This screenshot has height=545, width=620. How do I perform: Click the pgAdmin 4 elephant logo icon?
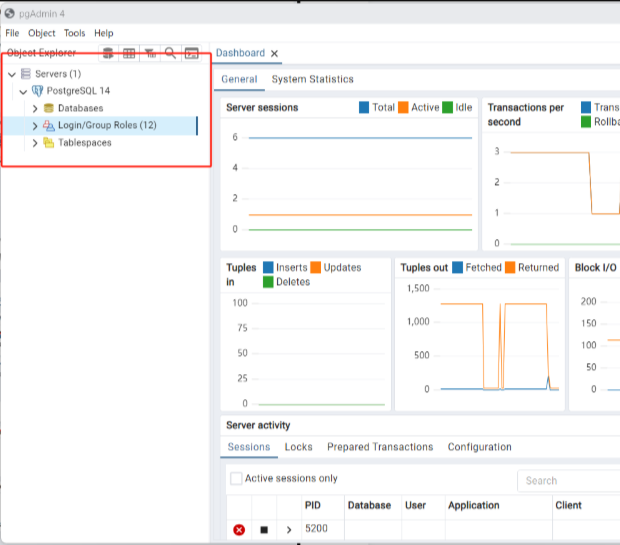[9, 13]
